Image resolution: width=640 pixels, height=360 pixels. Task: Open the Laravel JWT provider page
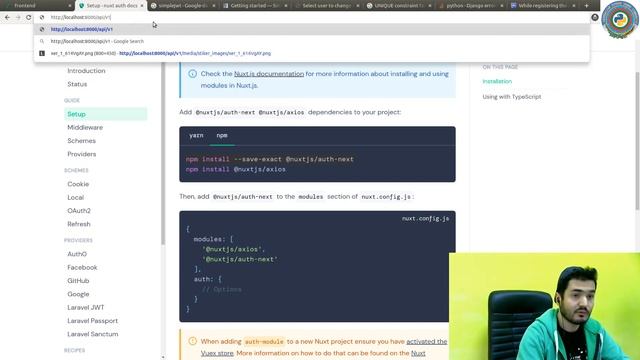[85, 307]
